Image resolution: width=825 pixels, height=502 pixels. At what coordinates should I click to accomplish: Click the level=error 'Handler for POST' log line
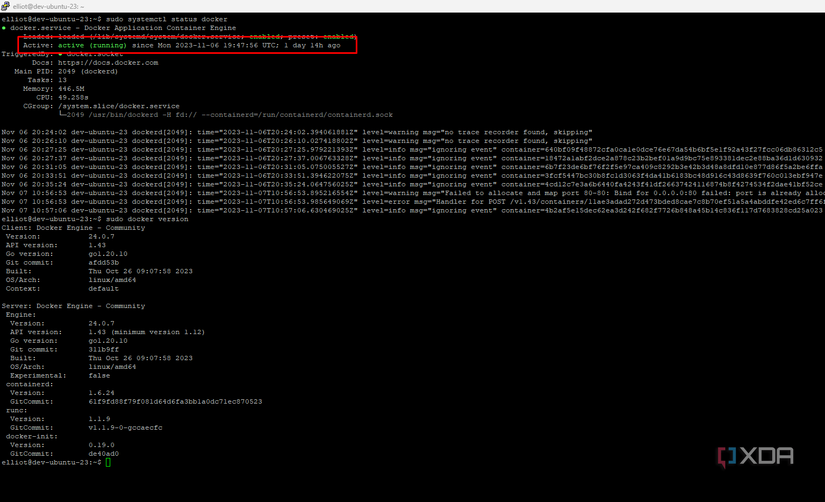click(x=412, y=202)
